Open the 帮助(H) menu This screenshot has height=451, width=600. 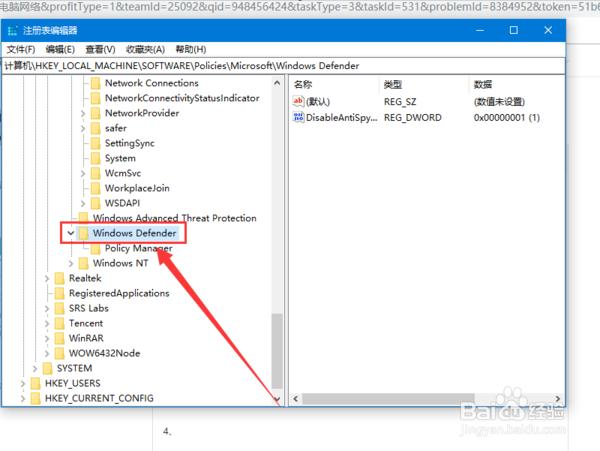click(x=191, y=49)
